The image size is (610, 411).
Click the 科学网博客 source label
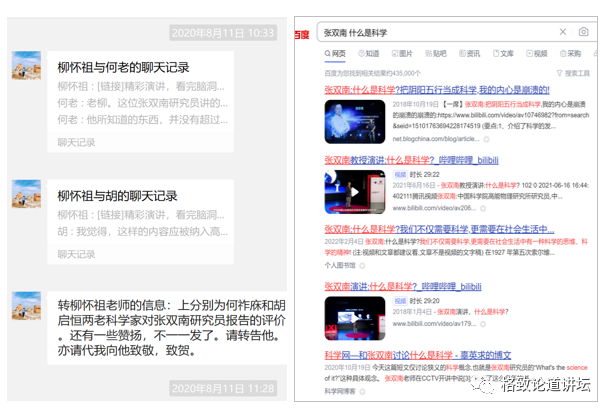(x=340, y=392)
